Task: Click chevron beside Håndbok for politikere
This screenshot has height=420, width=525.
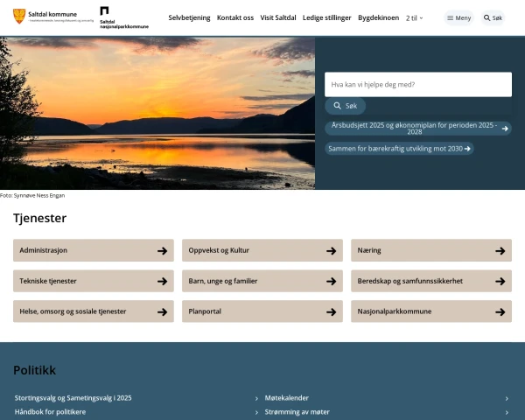Action: (256, 412)
